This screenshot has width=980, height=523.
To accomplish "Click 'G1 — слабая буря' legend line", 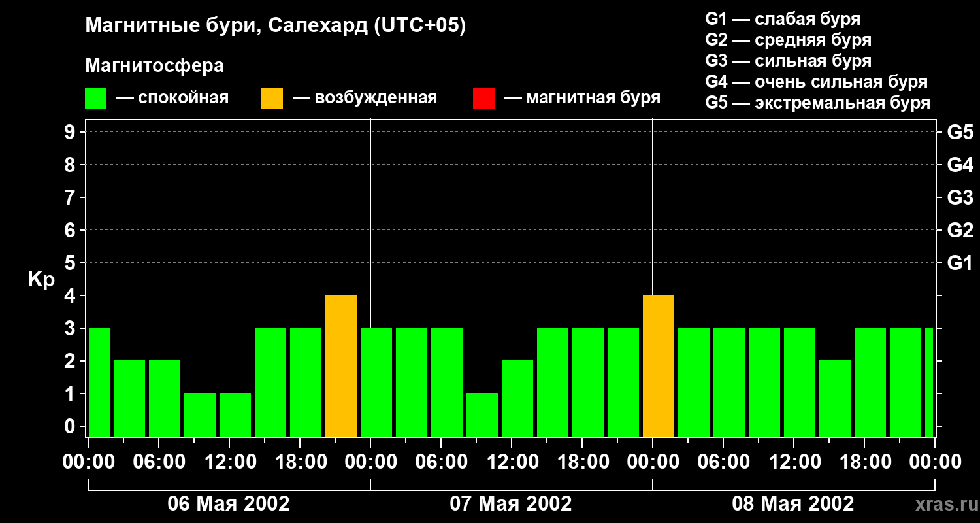I will point(783,19).
